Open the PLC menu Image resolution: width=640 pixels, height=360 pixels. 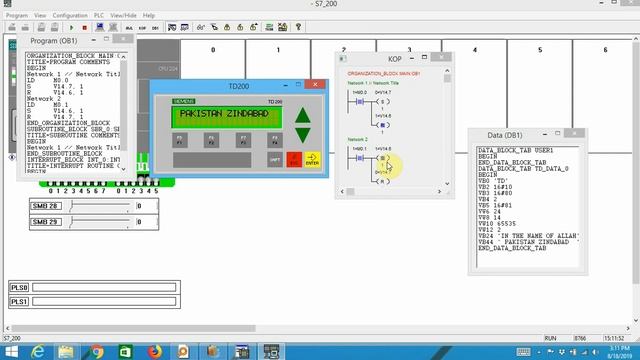99,16
